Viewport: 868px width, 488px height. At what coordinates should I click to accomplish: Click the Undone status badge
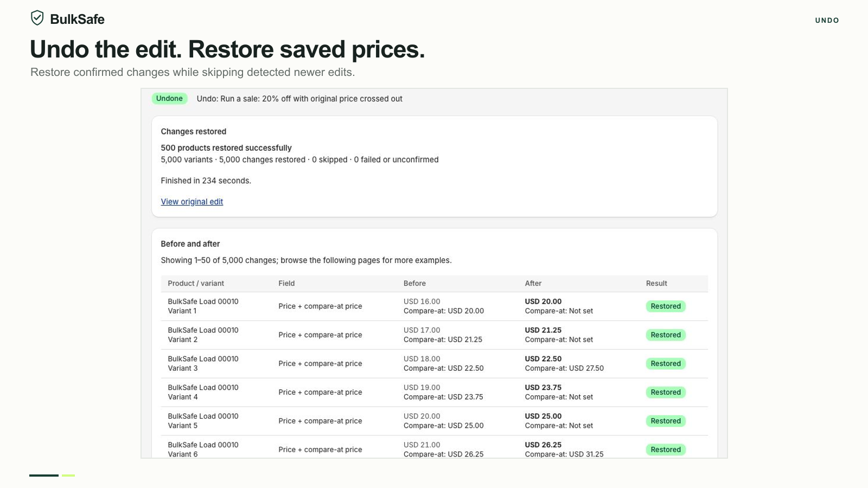169,99
